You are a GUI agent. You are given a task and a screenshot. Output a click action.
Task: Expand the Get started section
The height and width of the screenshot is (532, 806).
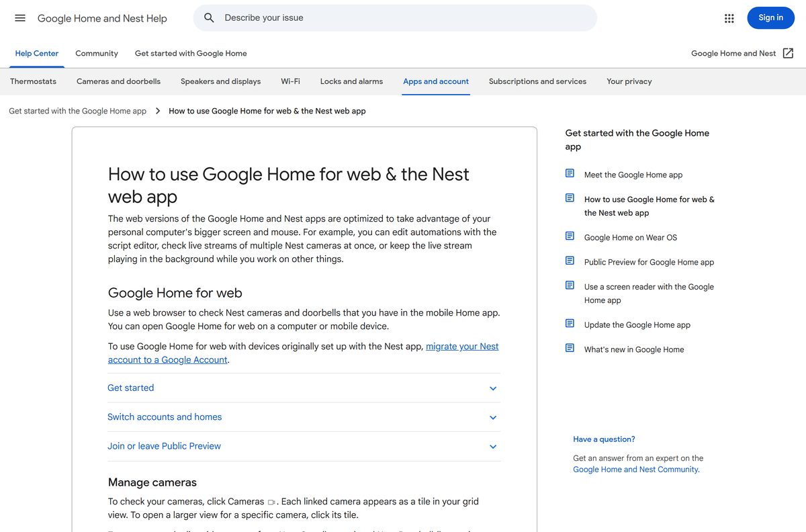[x=304, y=388]
